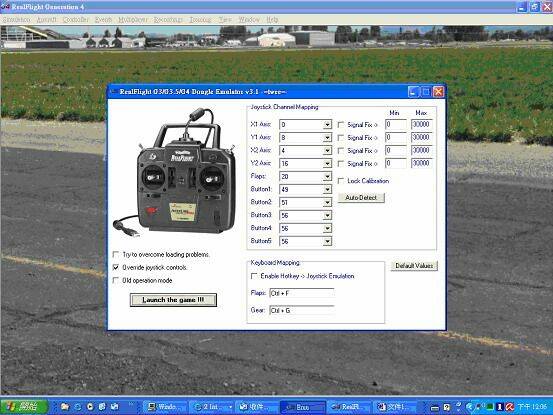Open the Training menu in RealFlight

(x=200, y=20)
